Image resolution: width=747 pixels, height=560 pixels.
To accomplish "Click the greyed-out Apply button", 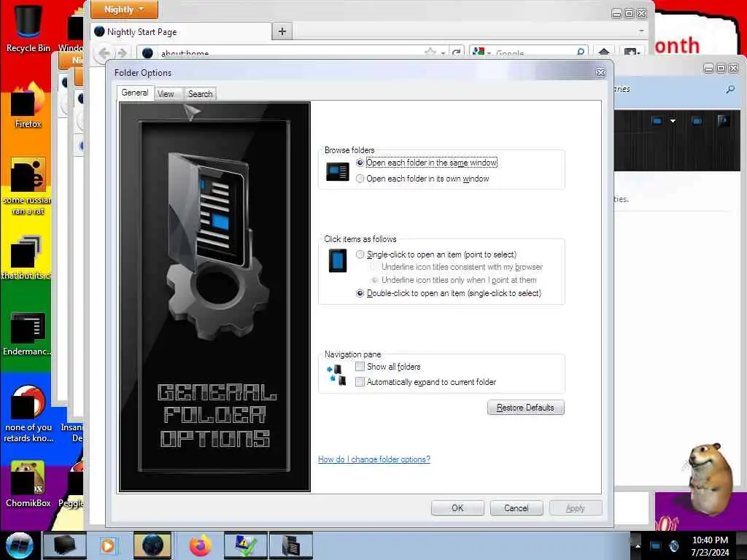I will [x=576, y=508].
